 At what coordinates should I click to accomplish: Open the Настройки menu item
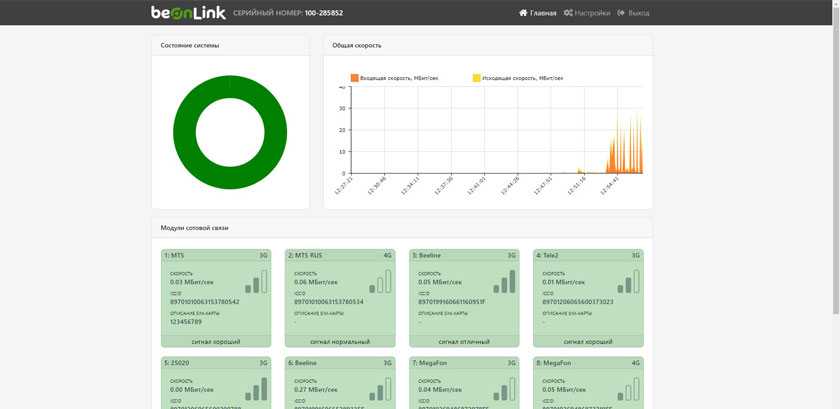click(x=592, y=13)
